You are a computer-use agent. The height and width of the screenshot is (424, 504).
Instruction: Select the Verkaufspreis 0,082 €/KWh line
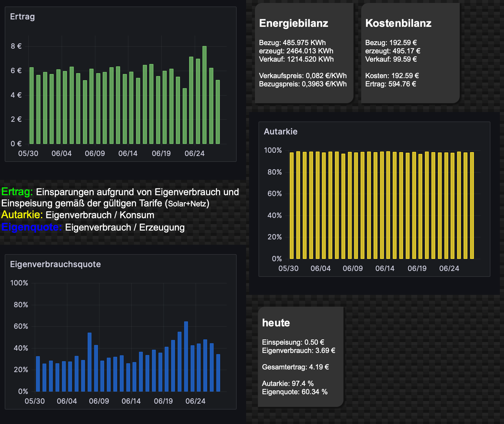pyautogui.click(x=302, y=76)
